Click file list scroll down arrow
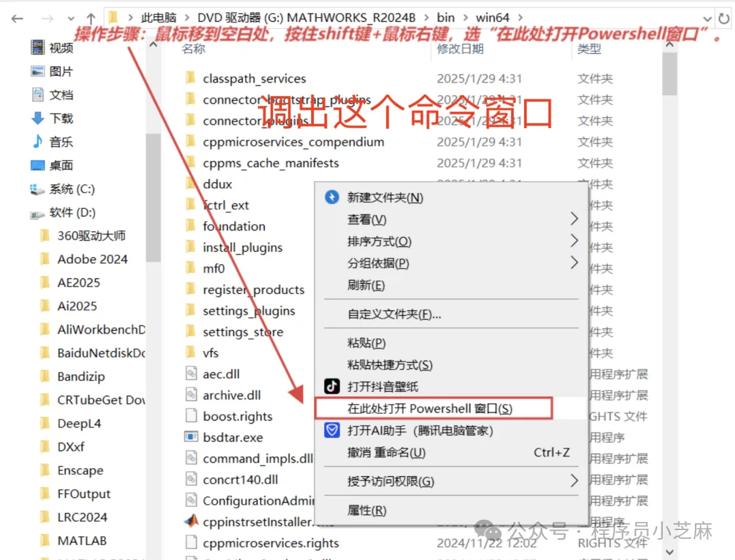The height and width of the screenshot is (560, 735). click(x=670, y=552)
